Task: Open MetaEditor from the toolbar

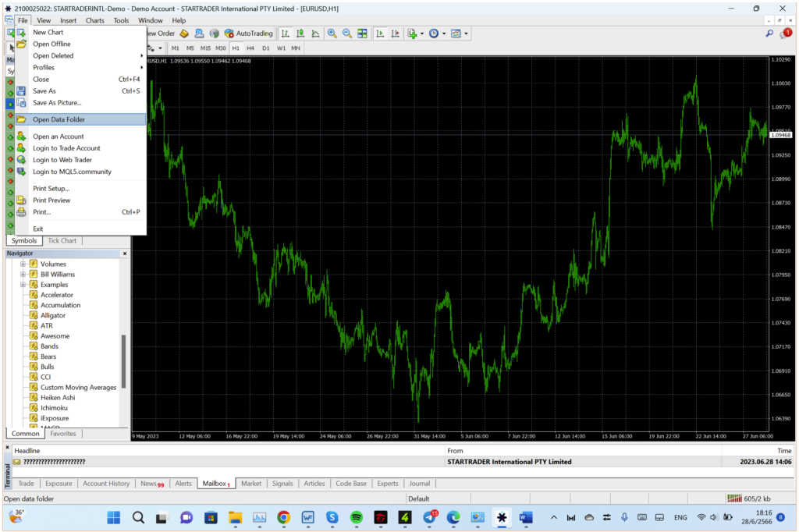Action: (x=184, y=34)
